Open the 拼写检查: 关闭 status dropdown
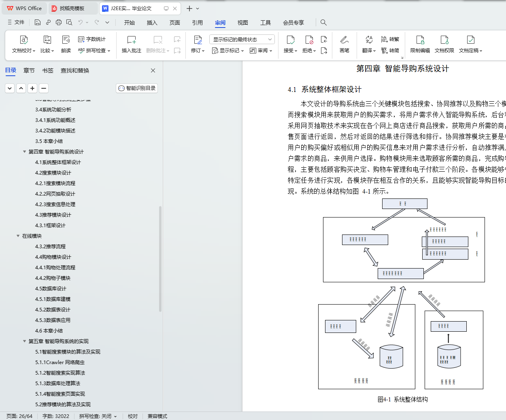Viewport: 506px width, 420px height. tap(98, 416)
